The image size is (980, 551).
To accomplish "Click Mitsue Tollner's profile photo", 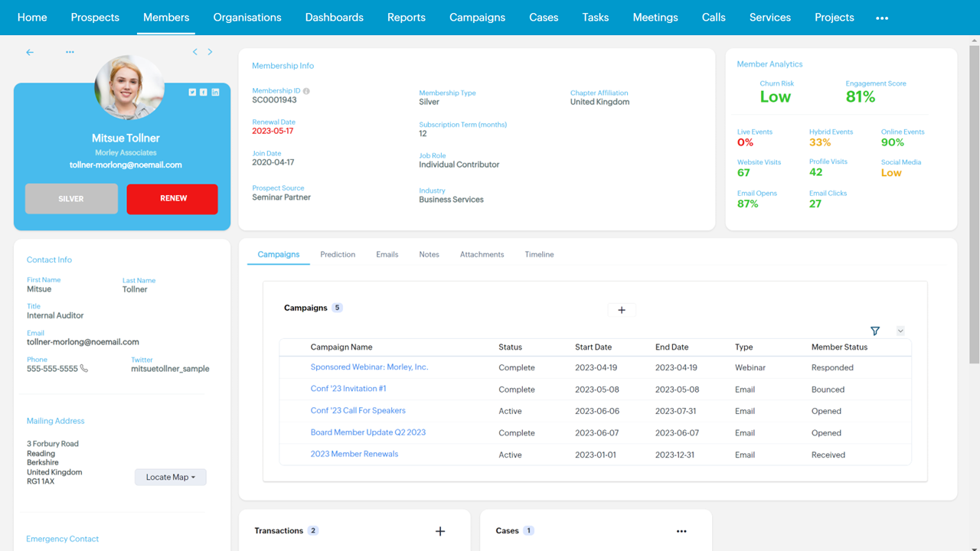I will [129, 87].
